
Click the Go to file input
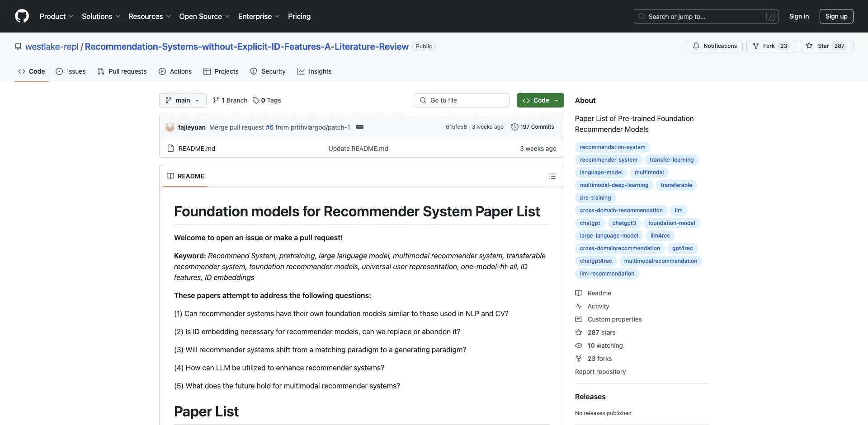click(462, 100)
